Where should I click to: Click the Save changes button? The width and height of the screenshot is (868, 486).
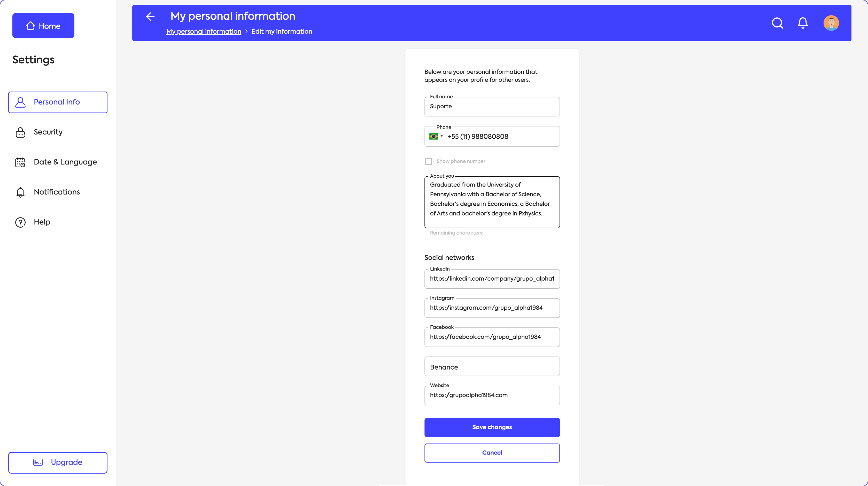[492, 427]
